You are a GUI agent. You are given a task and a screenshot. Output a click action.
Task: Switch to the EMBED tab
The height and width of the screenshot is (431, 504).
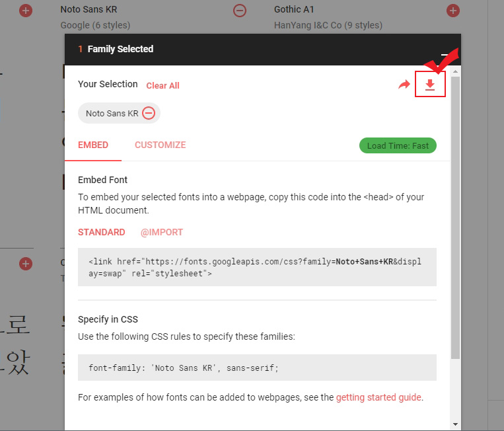point(93,145)
